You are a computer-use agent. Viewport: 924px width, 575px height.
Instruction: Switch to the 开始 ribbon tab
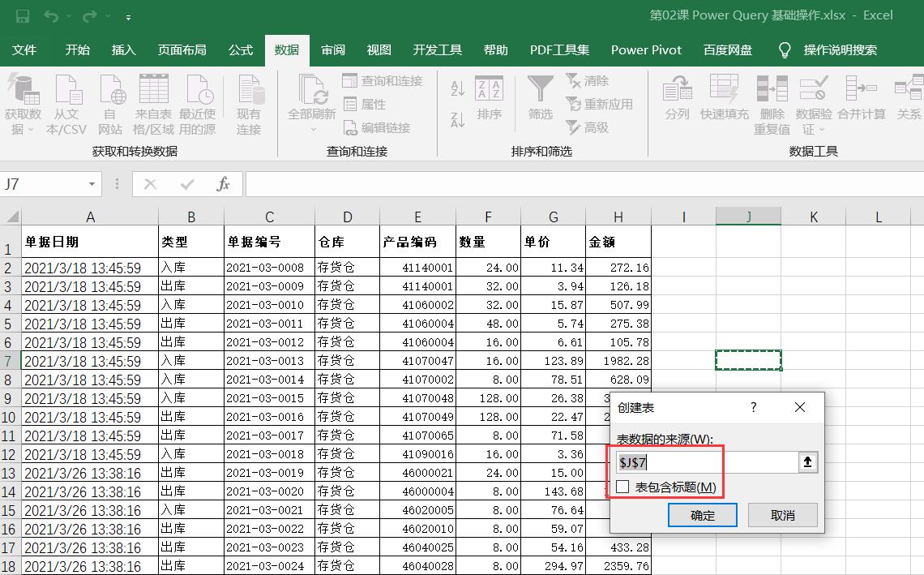[77, 50]
